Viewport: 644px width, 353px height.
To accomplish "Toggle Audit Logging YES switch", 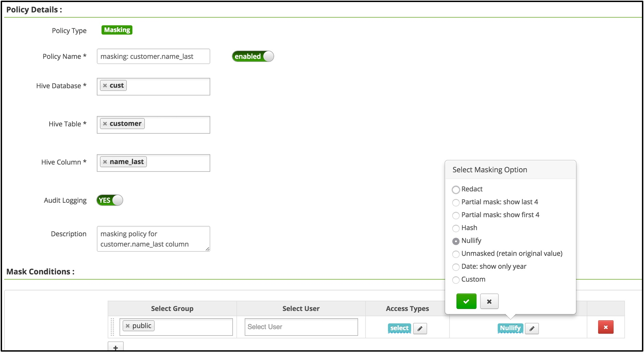I will coord(110,200).
